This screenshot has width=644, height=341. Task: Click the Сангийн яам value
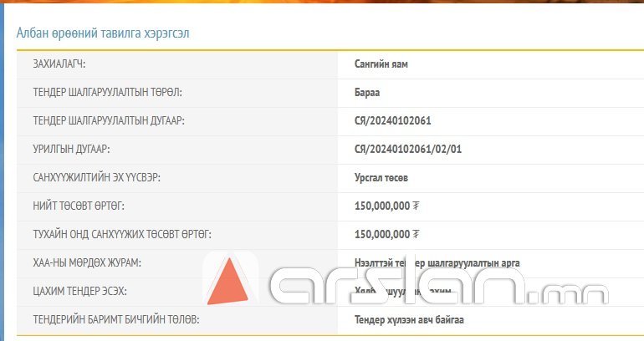(x=381, y=64)
